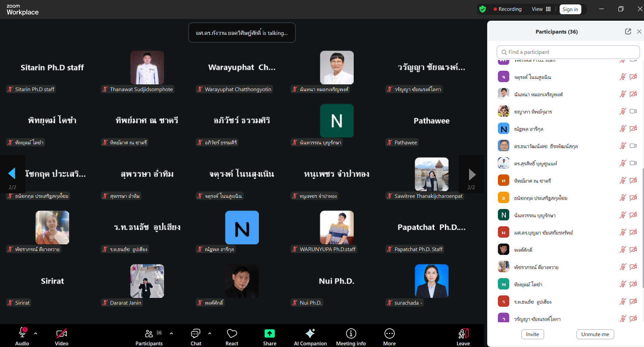Open Meeting info
Screen dimensions: 644x347
coord(351,337)
